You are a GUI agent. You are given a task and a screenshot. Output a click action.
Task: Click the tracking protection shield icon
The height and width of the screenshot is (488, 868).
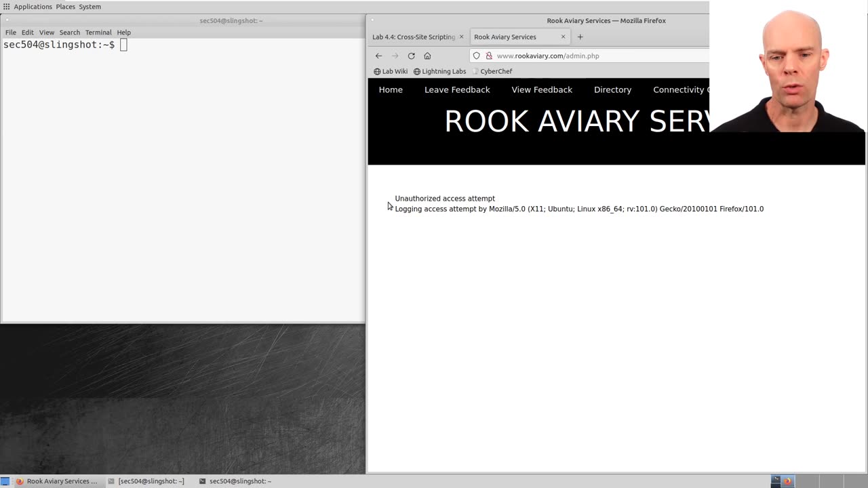[x=476, y=56]
